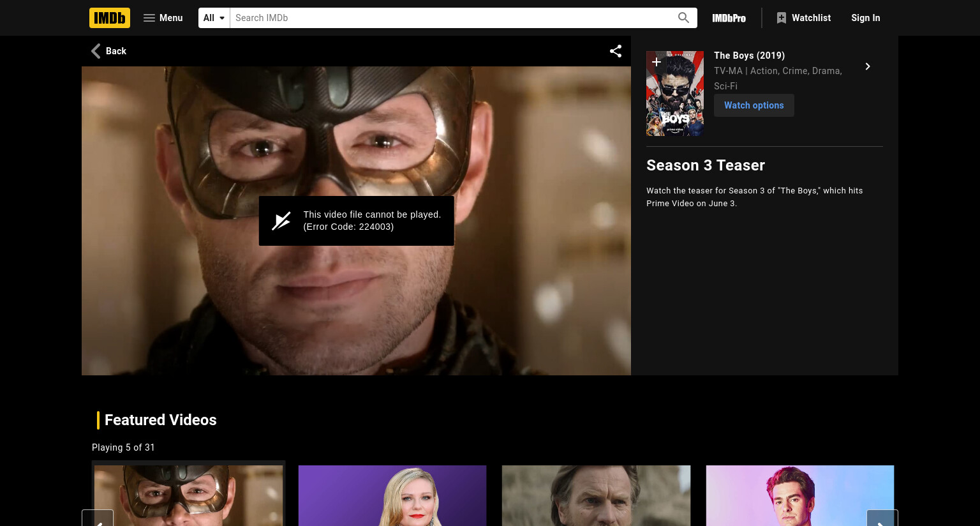Viewport: 980px width, 526px height.
Task: Select The Boys masked man thumbnail
Action: point(189,495)
